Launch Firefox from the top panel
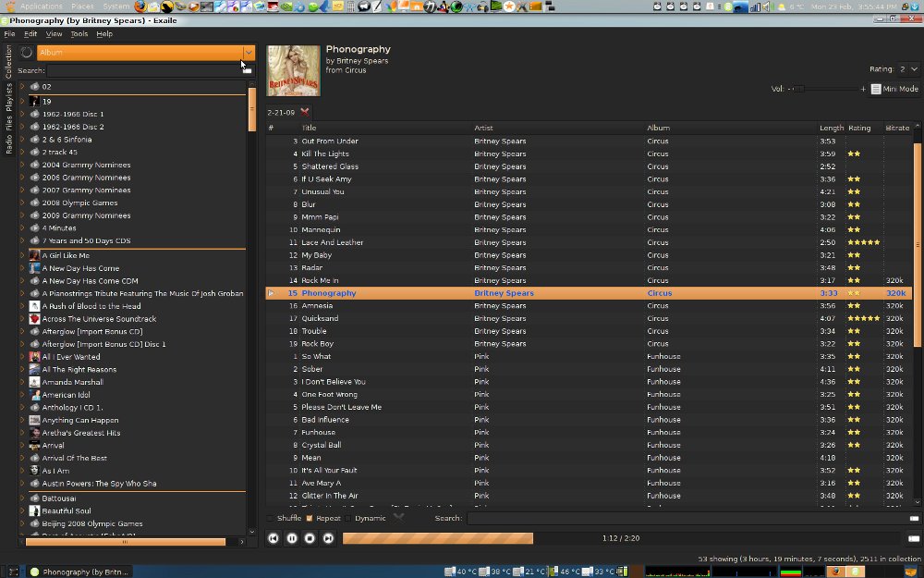The height and width of the screenshot is (578, 924). (x=140, y=6)
